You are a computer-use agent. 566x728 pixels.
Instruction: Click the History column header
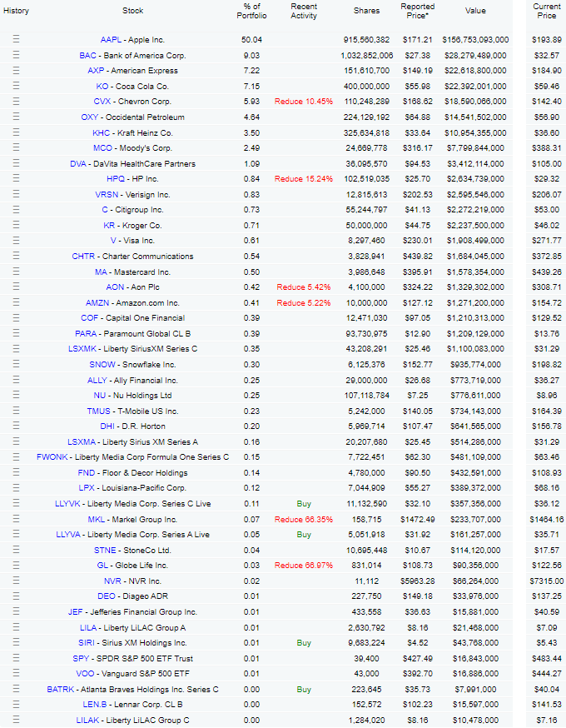17,11
